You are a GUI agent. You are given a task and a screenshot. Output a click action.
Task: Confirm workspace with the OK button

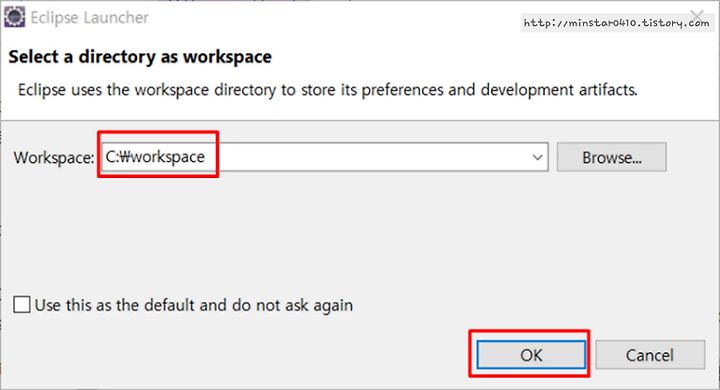(x=531, y=355)
